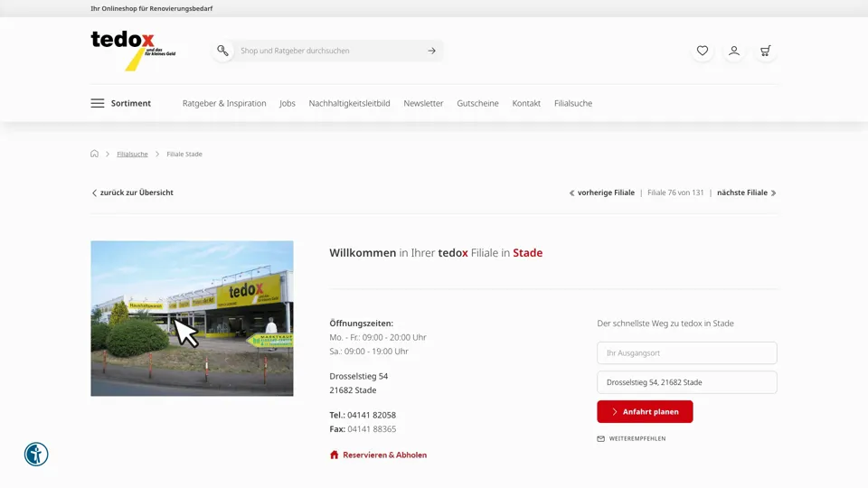Click the Filialsuche breadcrumb link
This screenshot has height=488, width=868.
[x=132, y=155]
